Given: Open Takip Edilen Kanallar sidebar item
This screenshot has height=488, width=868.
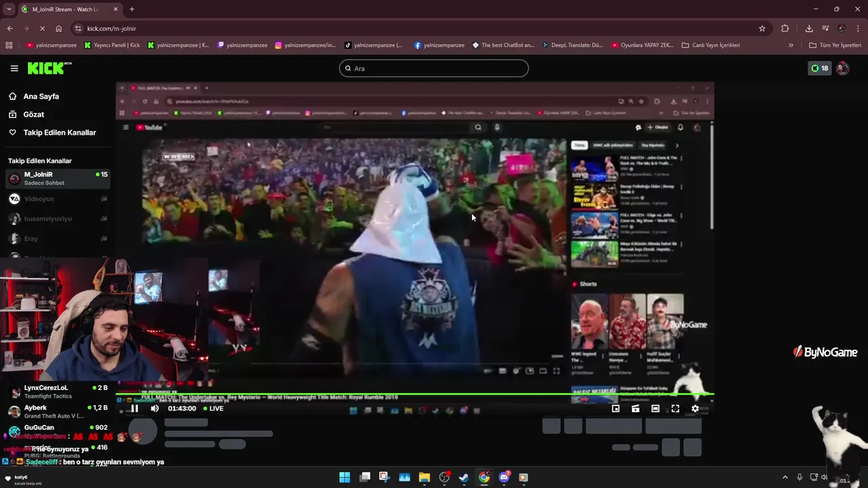Looking at the screenshot, I should point(60,132).
